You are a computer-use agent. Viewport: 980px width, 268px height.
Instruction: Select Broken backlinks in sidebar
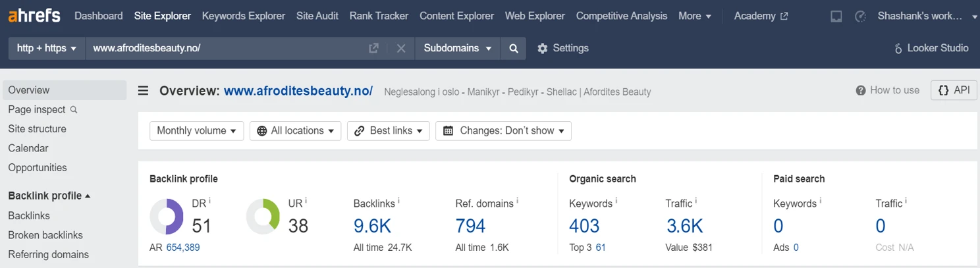[45, 235]
